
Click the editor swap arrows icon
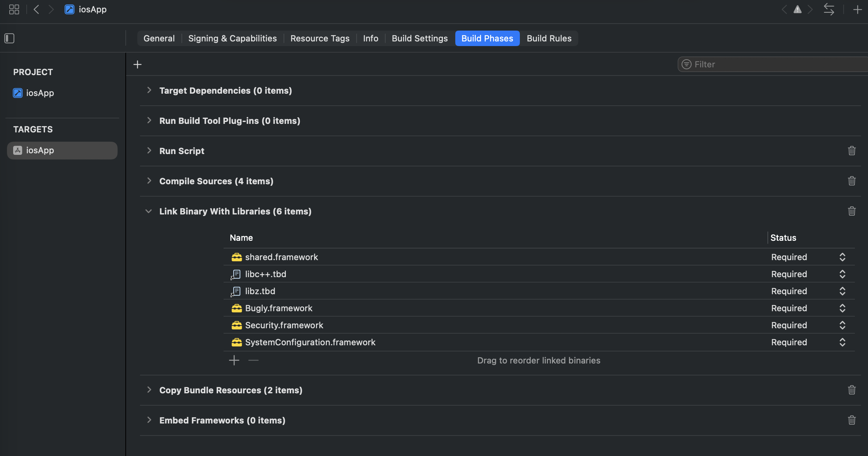pyautogui.click(x=829, y=9)
